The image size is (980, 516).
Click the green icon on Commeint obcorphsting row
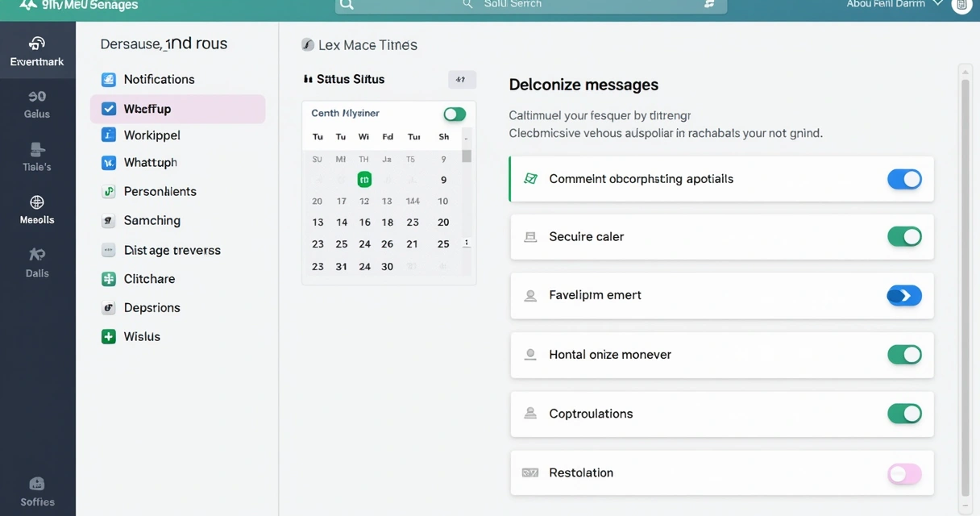[530, 179]
